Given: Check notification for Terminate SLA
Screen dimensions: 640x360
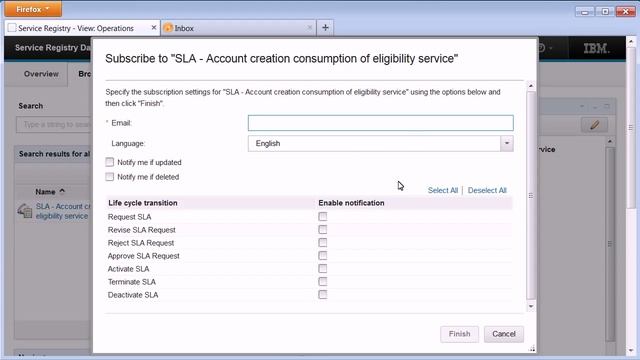Looking at the screenshot, I should (322, 282).
